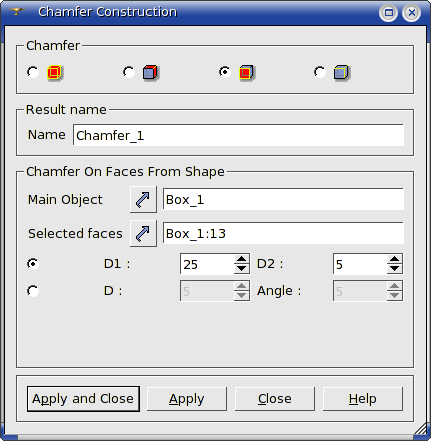The width and height of the screenshot is (431, 441).
Task: Select the all-edges chamfer cube icon
Action: [54, 72]
